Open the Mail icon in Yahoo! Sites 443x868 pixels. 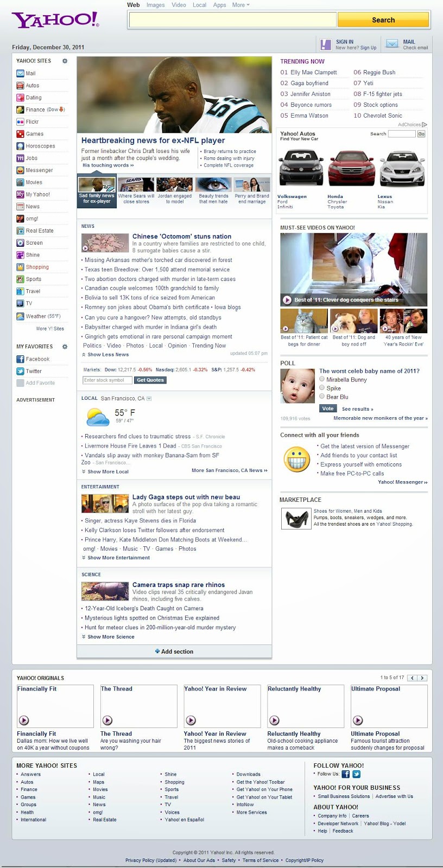[20, 73]
